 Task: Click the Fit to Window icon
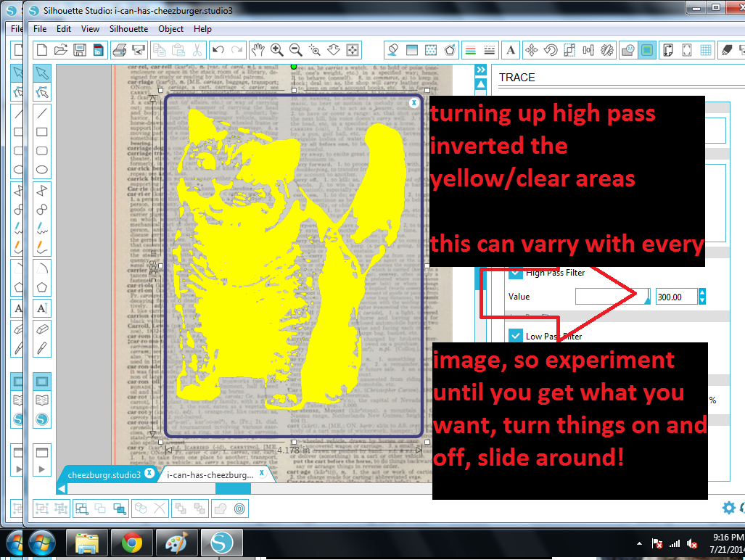click(x=353, y=50)
